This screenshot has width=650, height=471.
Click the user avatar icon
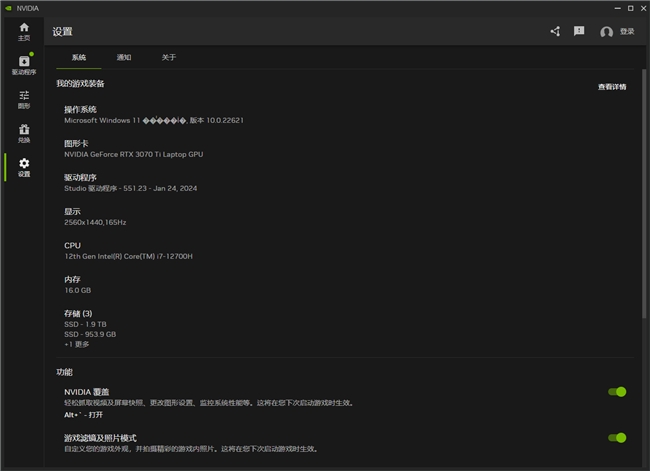pos(606,32)
